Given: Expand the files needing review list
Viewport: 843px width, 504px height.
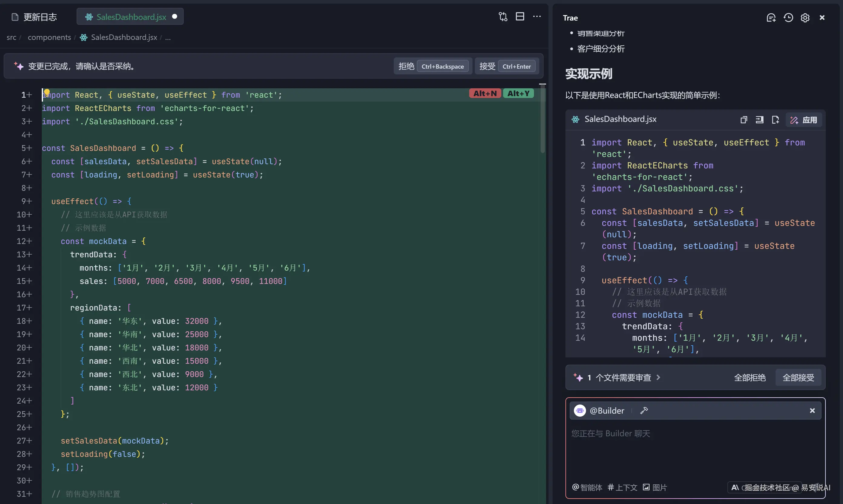Looking at the screenshot, I should click(624, 377).
